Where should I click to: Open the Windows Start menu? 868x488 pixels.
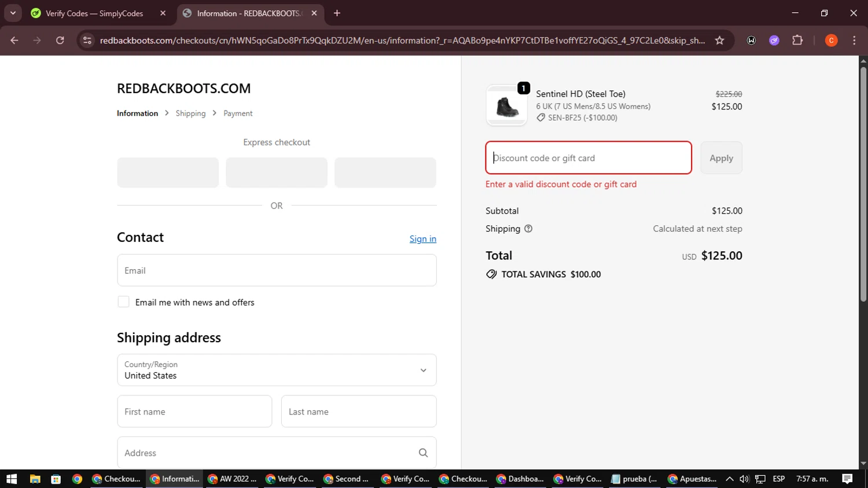[x=12, y=479]
